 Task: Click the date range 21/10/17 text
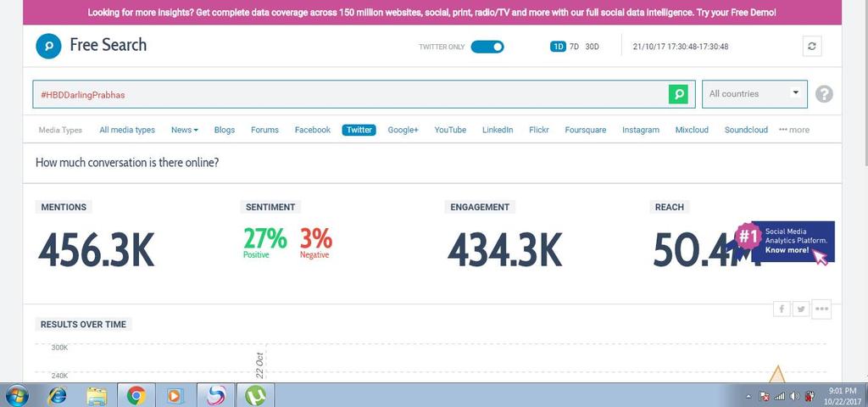[x=681, y=47]
